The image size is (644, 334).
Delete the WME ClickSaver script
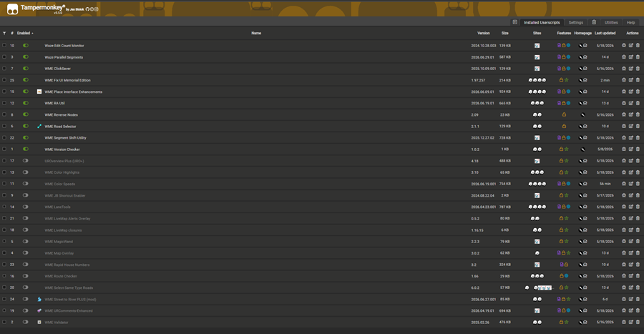[x=638, y=69]
